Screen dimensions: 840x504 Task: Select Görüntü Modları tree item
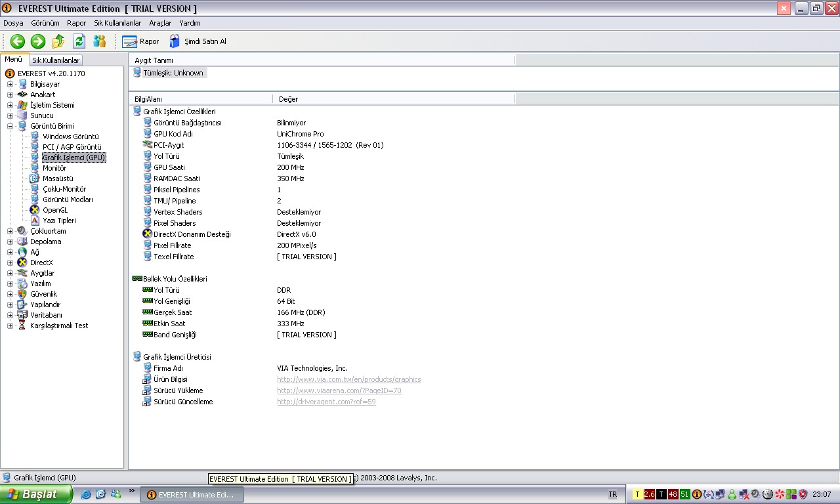click(68, 199)
